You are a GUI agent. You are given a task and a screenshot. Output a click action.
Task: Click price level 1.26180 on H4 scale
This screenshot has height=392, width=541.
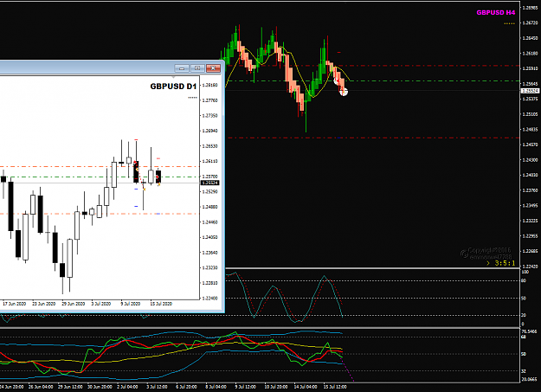(x=531, y=53)
